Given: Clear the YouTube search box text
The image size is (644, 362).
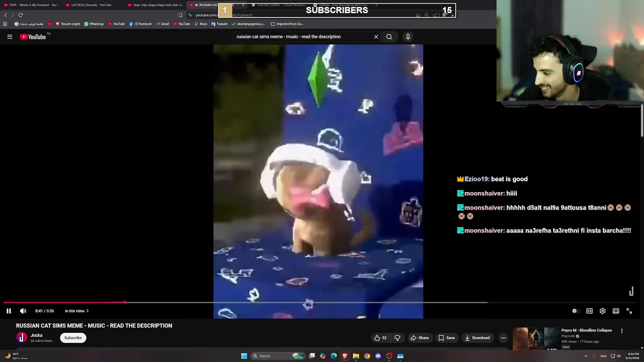Looking at the screenshot, I should click(x=376, y=37).
